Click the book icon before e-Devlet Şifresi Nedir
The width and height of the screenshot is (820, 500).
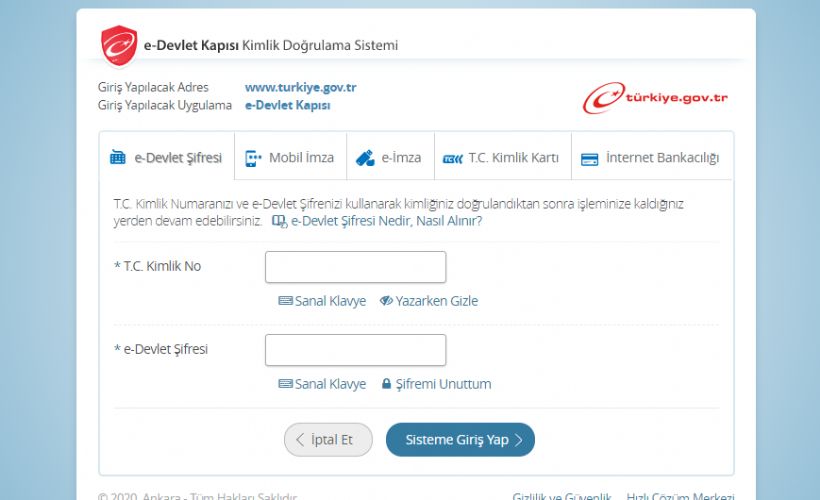click(279, 221)
